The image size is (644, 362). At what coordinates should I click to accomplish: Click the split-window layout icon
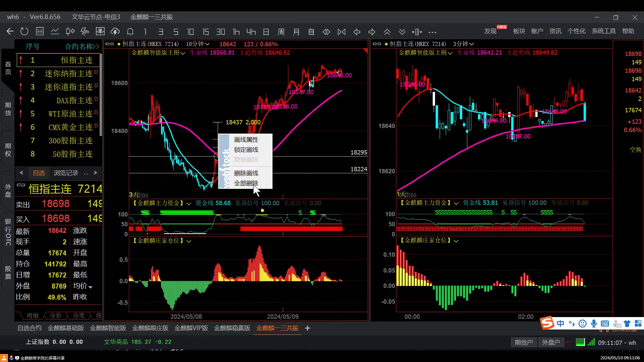pos(417,32)
